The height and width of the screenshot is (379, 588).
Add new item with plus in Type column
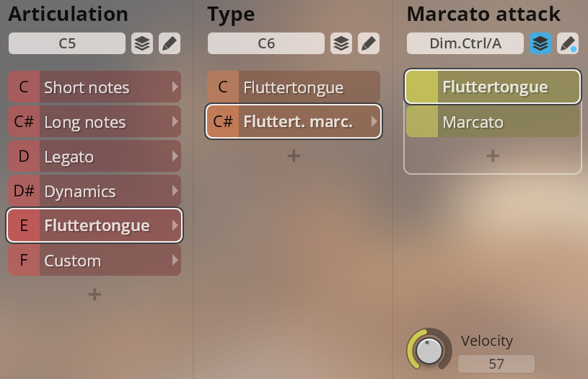(294, 155)
